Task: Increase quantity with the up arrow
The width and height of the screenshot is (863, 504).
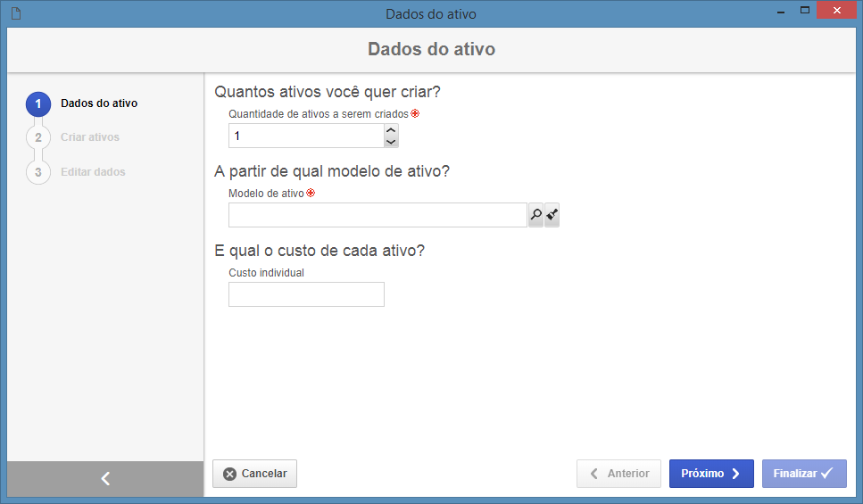Action: 391,130
